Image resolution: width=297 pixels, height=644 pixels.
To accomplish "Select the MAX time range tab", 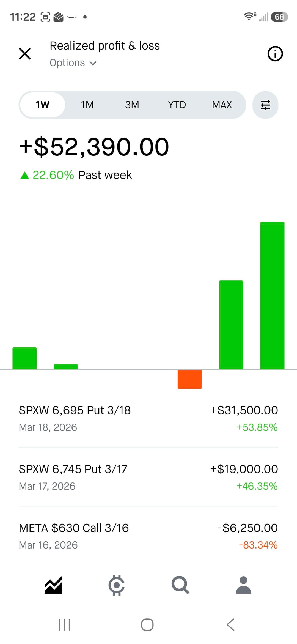I will (222, 105).
